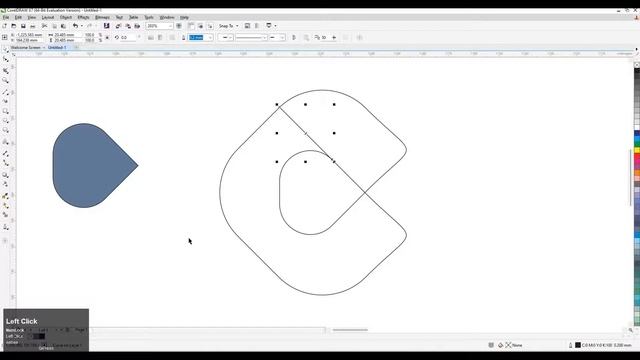Image resolution: width=640 pixels, height=360 pixels.
Task: Open the Effects menu
Action: [83, 18]
